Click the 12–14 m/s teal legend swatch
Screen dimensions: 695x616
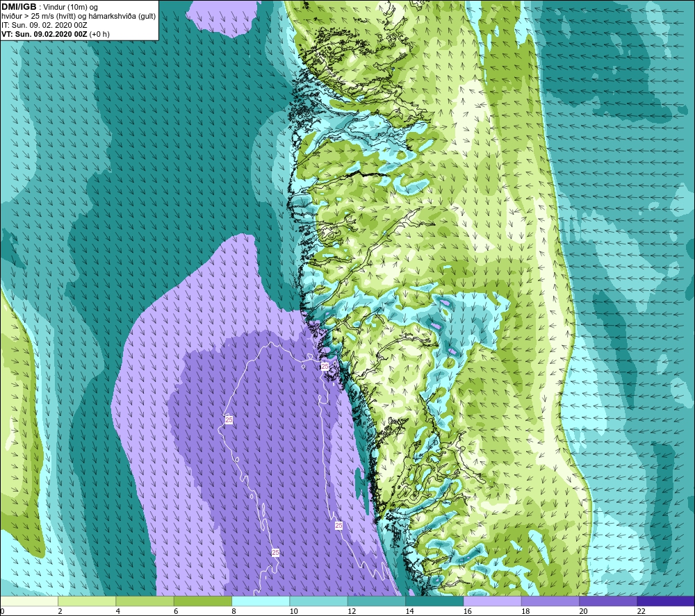coord(376,601)
